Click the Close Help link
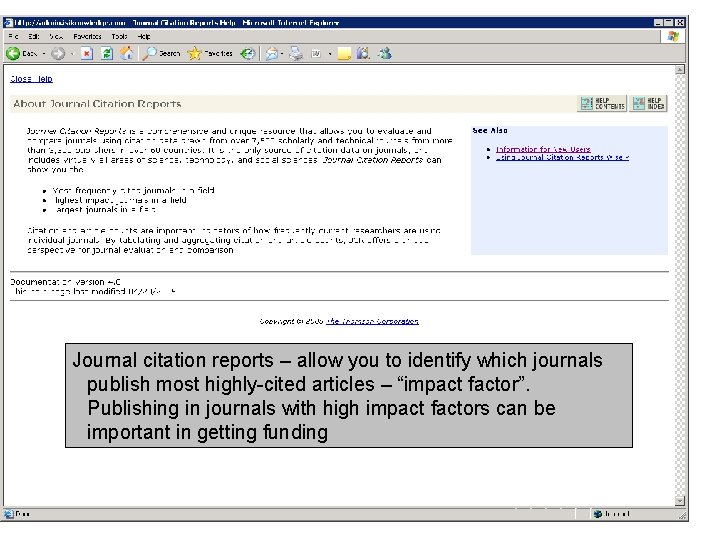This screenshot has width=720, height=540. pyautogui.click(x=31, y=79)
